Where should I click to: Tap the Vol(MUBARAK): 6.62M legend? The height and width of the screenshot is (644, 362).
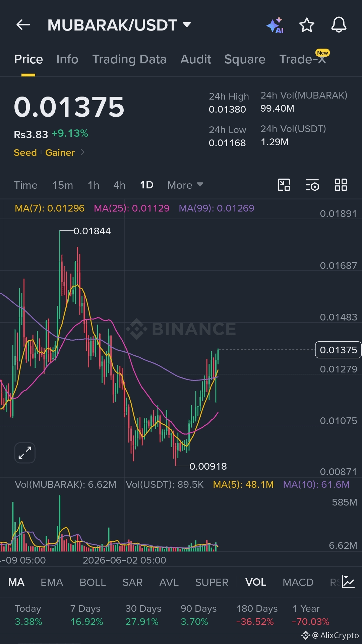click(66, 484)
